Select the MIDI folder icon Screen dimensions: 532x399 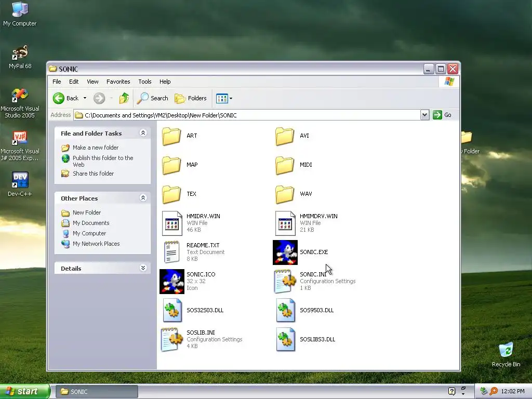[284, 165]
